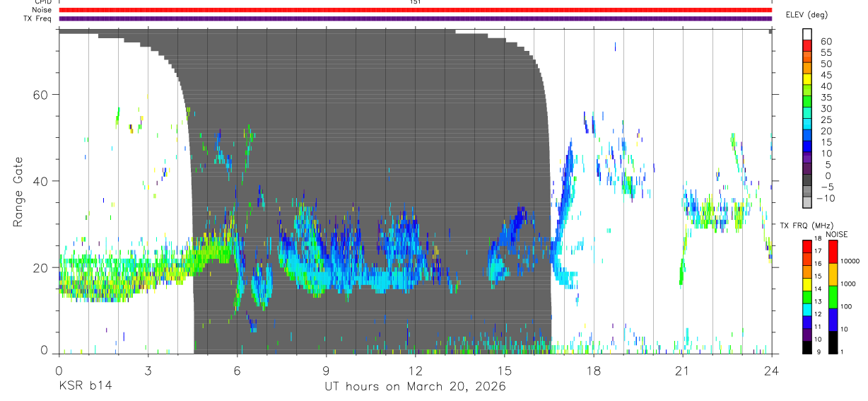
Task: Click the ELEV color bar label '30'
Action: [x=826, y=108]
